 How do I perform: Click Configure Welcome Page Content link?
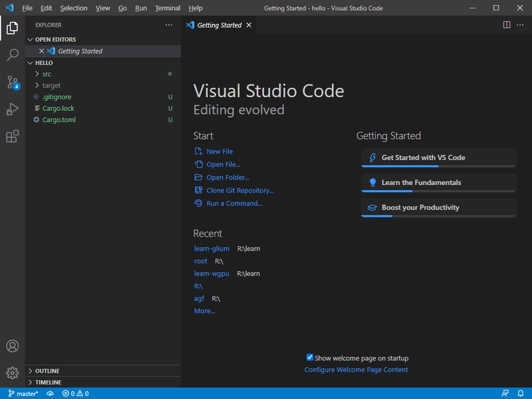(x=356, y=370)
